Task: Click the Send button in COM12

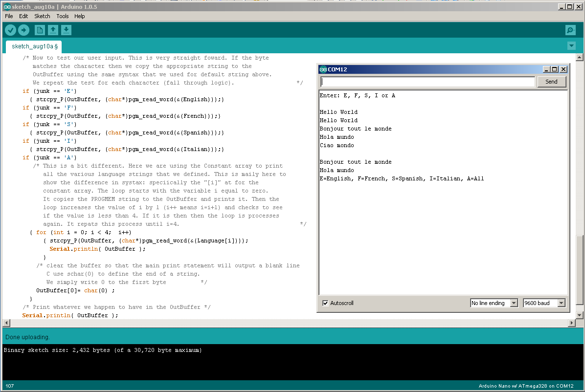Action: (x=551, y=82)
